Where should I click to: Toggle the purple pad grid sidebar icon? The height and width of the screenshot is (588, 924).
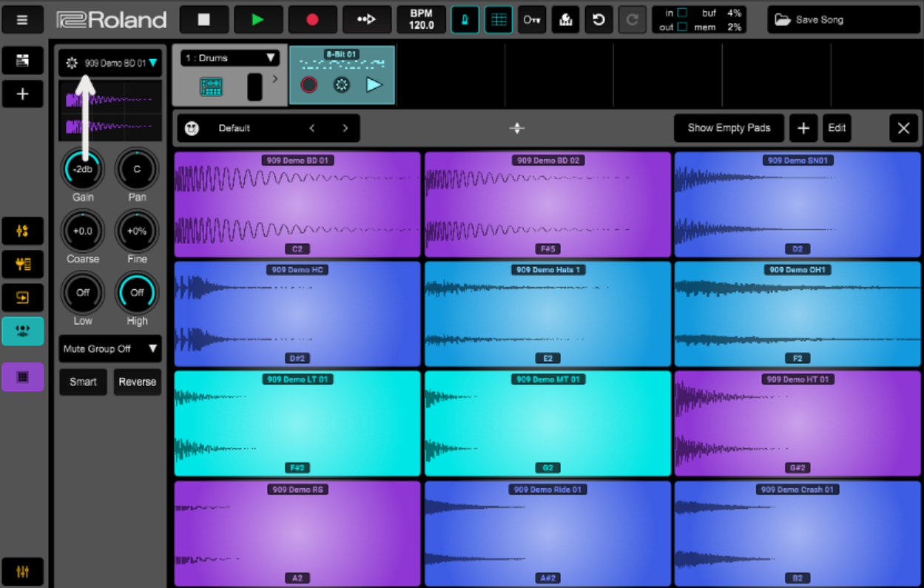22,377
